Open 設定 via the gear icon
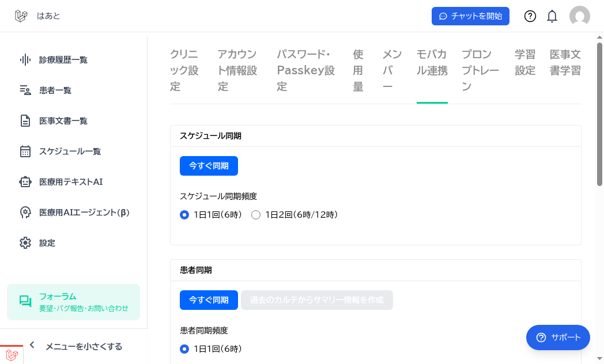Screen dimensions: 604x364 (x=24, y=242)
